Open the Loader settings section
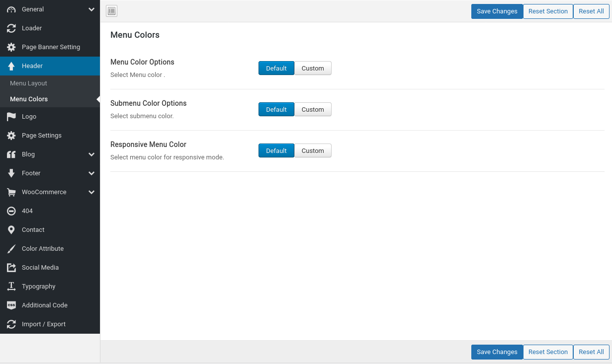The width and height of the screenshot is (612, 364). coord(50,28)
